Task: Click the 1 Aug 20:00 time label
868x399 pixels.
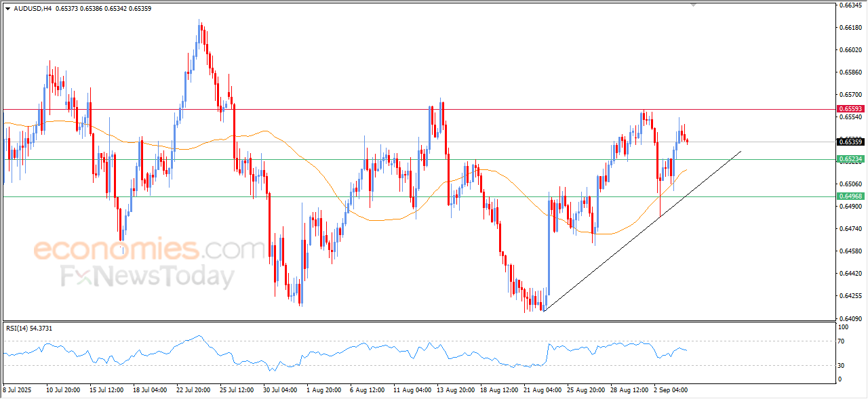Action: [x=323, y=390]
